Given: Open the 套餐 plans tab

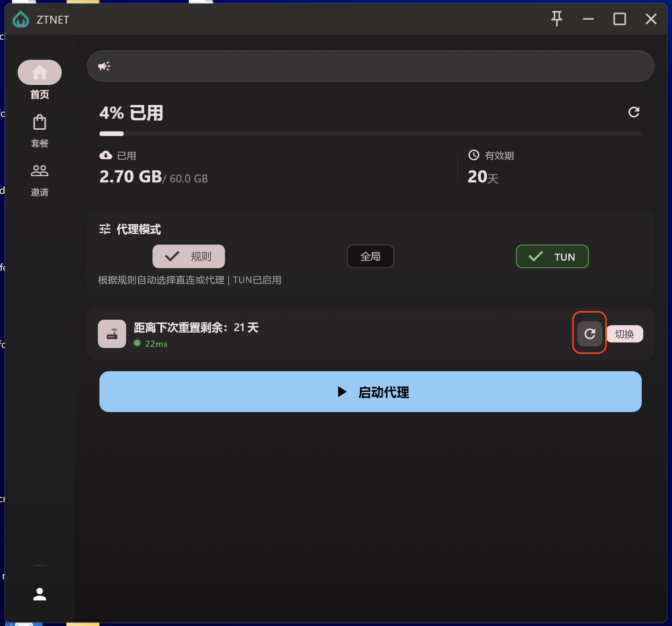Looking at the screenshot, I should 40,131.
